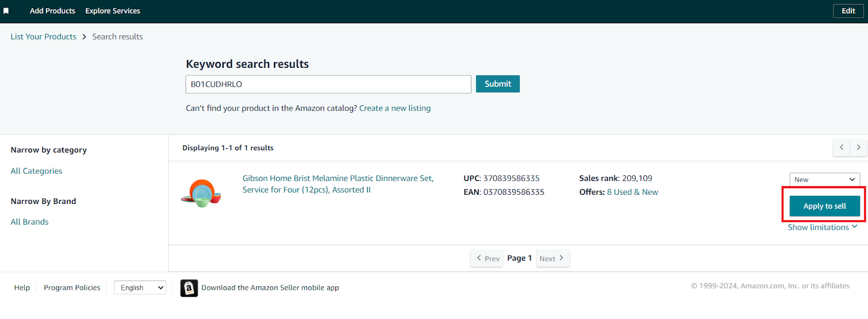This screenshot has width=868, height=319.
Task: Open the Amazon Seller mobile app icon
Action: (189, 288)
